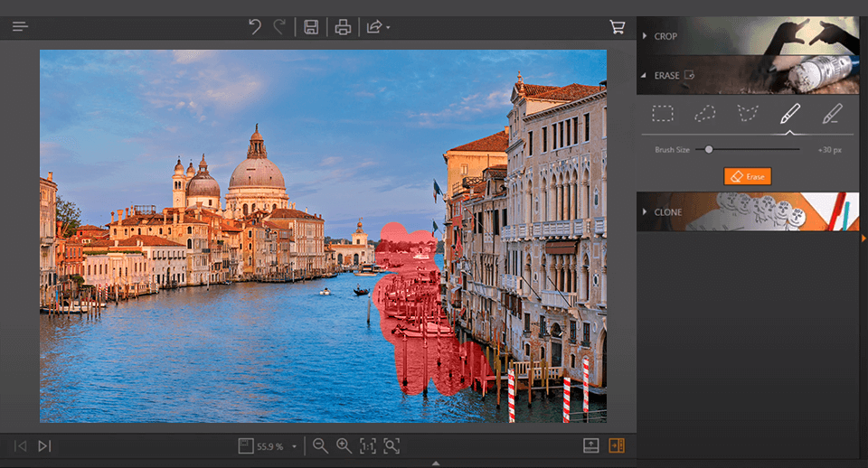
Task: Zoom out with the minus magnifier
Action: click(x=320, y=445)
